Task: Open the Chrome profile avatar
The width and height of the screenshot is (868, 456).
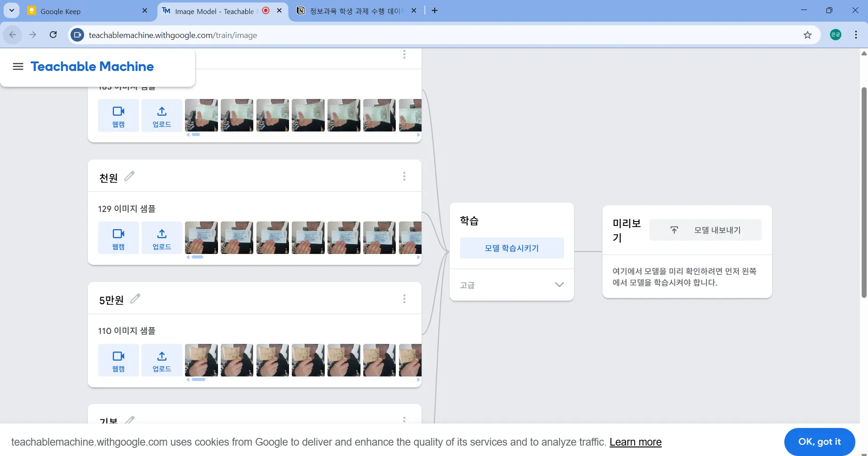Action: click(836, 35)
